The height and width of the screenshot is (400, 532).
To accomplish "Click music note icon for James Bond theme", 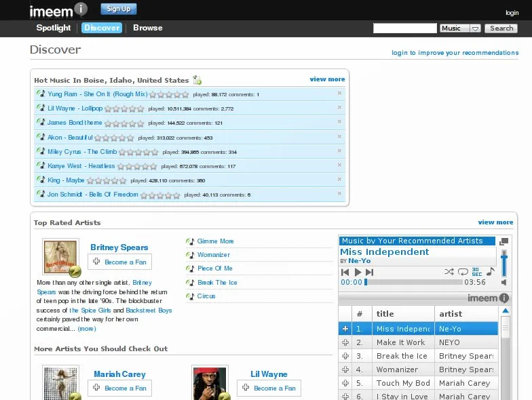I will 41,122.
